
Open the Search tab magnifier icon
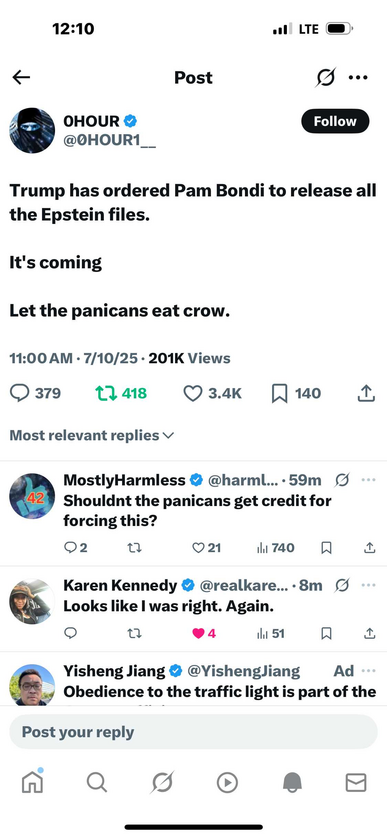97,783
